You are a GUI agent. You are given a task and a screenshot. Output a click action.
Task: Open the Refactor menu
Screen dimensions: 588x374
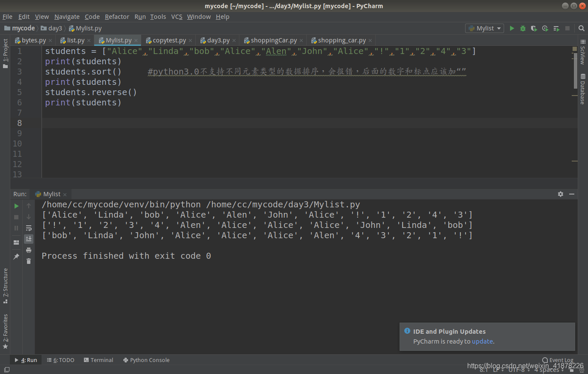117,17
